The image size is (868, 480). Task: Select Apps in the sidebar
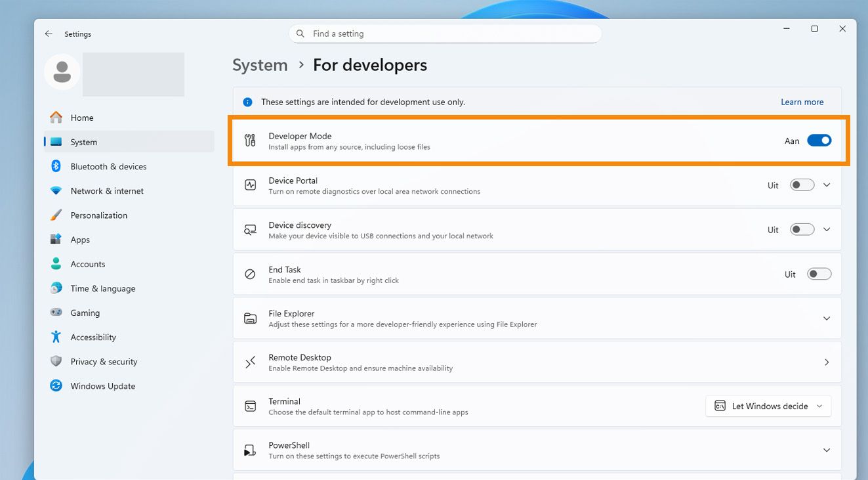pyautogui.click(x=129, y=240)
